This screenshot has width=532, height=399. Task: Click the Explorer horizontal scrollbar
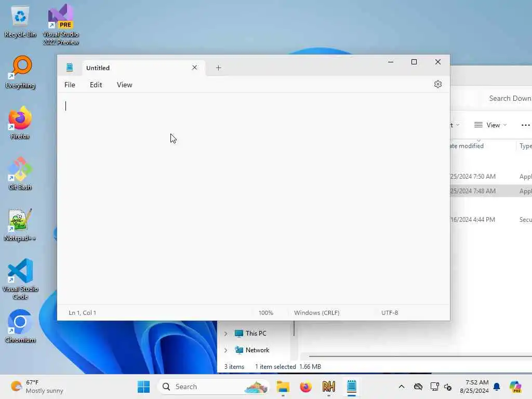pyautogui.click(x=420, y=356)
